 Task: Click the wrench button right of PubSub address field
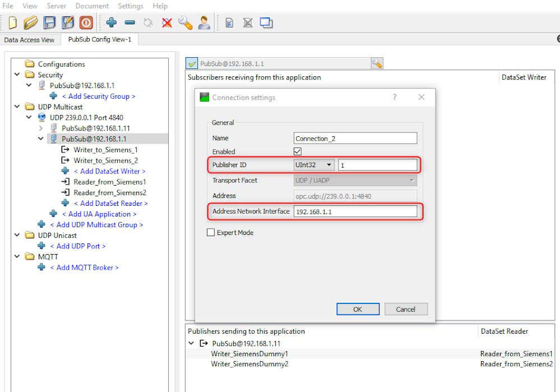(377, 63)
